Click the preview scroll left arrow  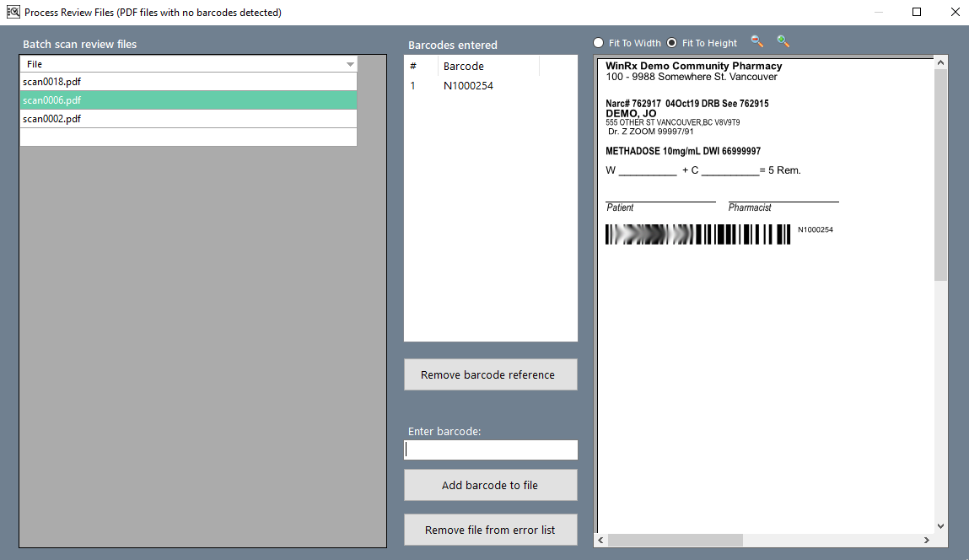coord(601,540)
